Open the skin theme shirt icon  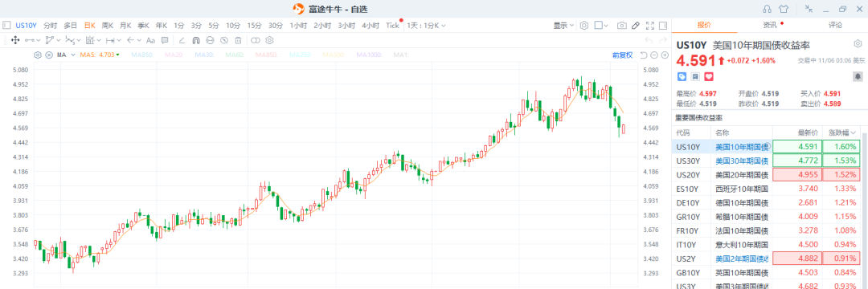point(784,9)
